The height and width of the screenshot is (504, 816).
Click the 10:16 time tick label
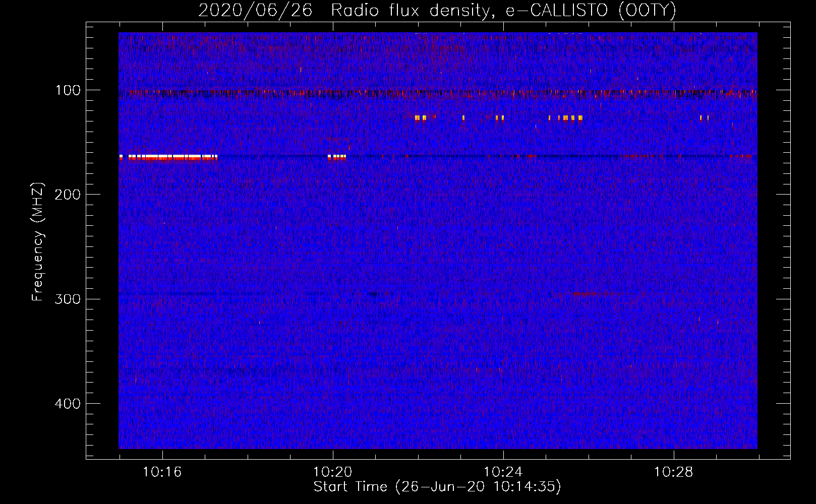coord(162,472)
